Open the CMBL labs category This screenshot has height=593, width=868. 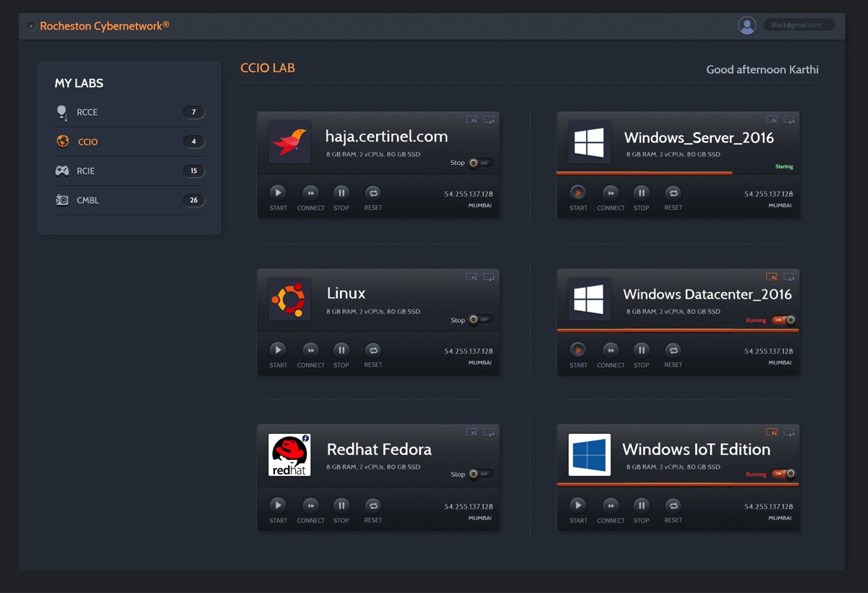point(129,200)
